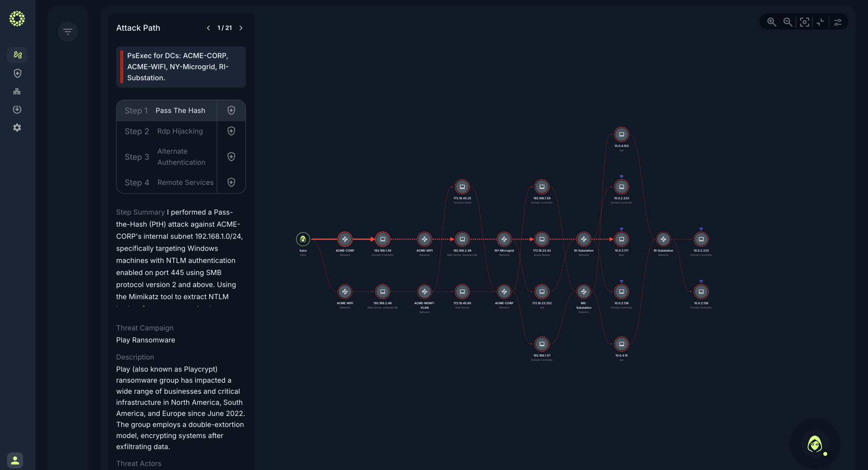The image size is (868, 470).
Task: Click the green dotted-circle app logo
Action: [x=17, y=19]
